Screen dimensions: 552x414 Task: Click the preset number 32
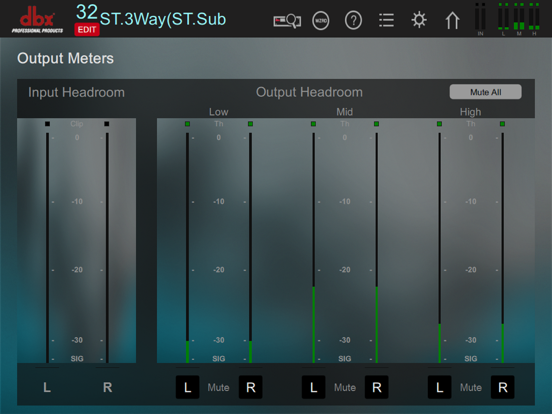87,12
